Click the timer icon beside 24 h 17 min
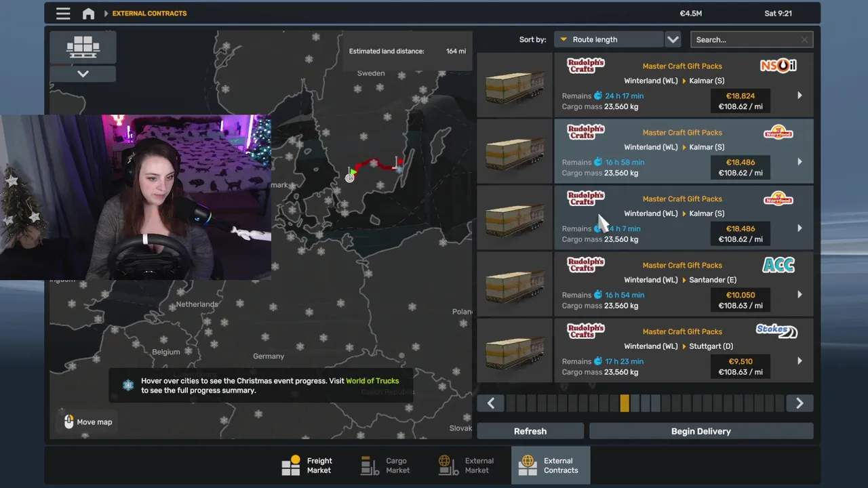This screenshot has height=488, width=868. (x=598, y=96)
